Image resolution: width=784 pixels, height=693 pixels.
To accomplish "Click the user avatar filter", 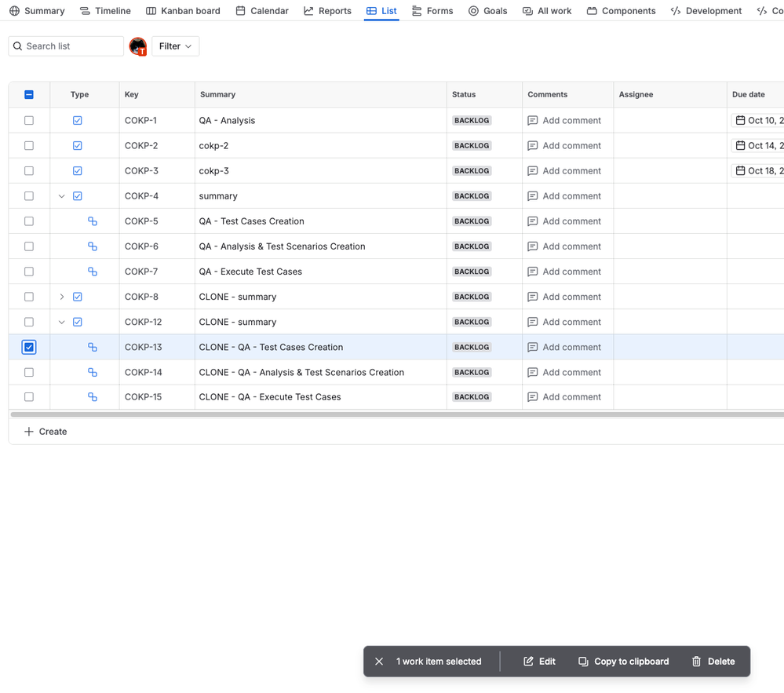I will point(138,46).
